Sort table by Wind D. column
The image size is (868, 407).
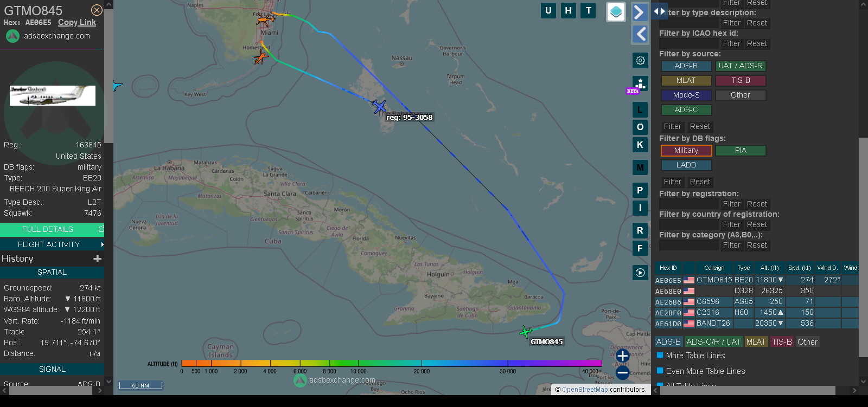827,268
